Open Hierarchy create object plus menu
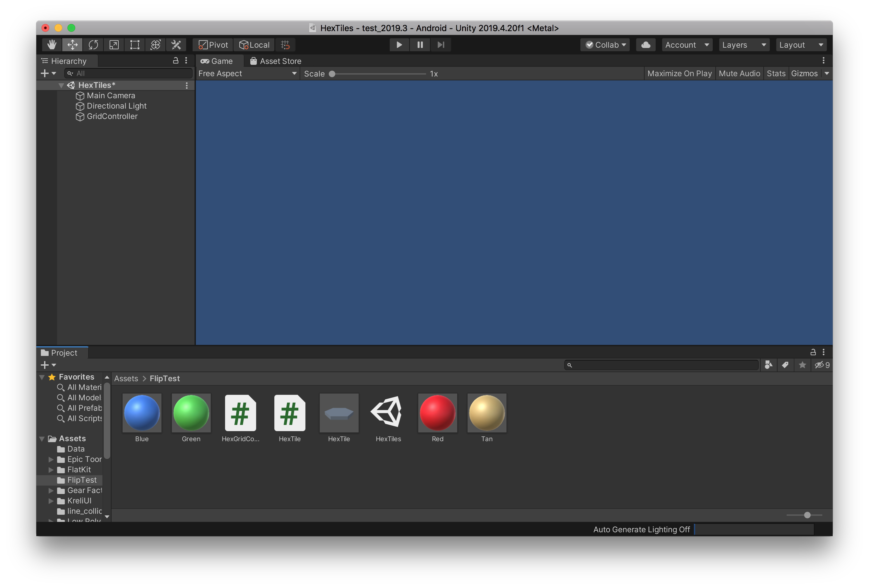 point(48,73)
